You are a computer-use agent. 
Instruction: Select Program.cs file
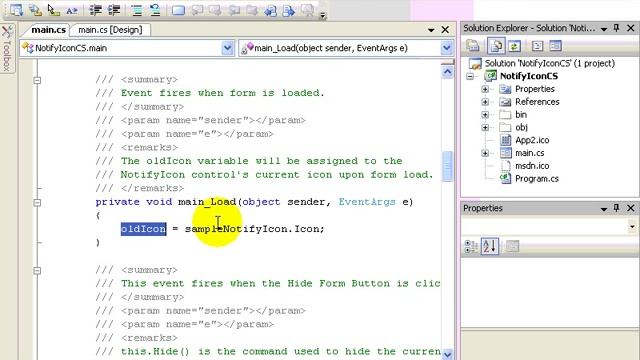[537, 179]
